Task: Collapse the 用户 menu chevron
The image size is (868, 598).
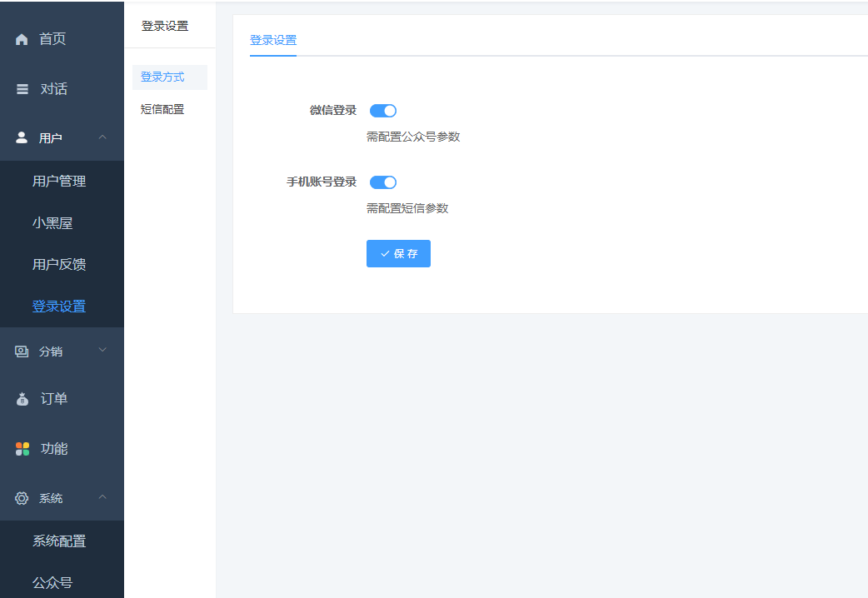Action: click(x=102, y=137)
